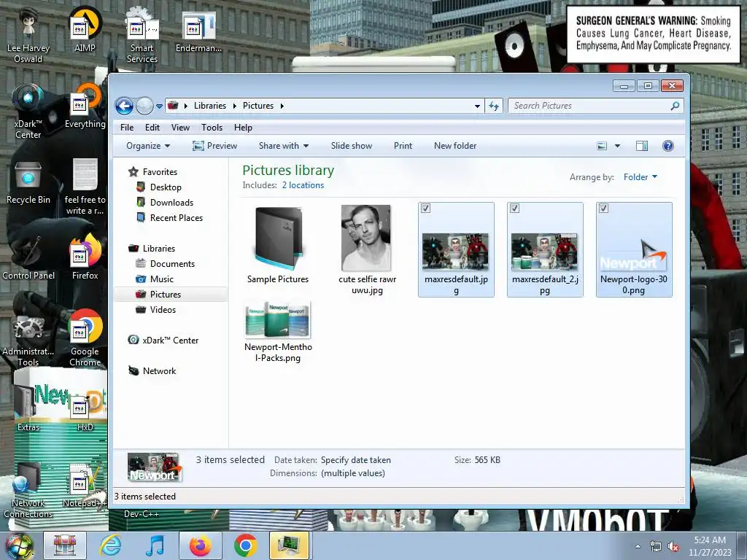This screenshot has width=747, height=560.
Task: Click the muted volume tray icon
Action: coord(673,547)
